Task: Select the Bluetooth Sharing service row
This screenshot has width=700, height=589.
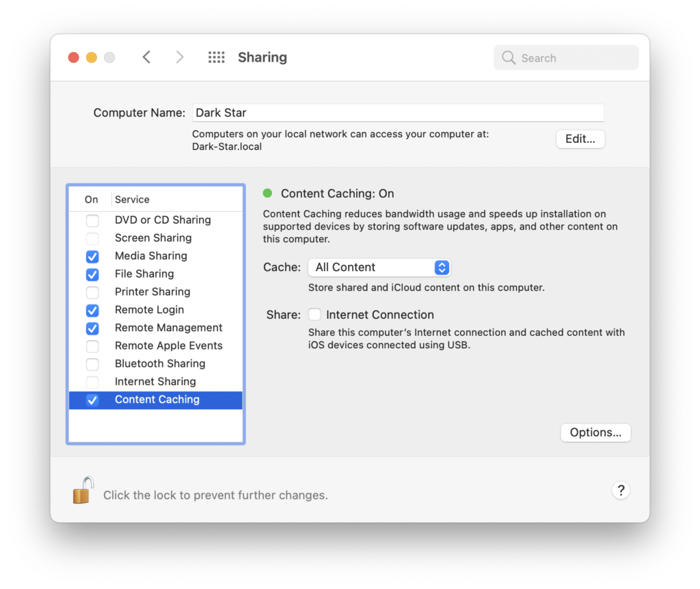Action: [x=155, y=364]
